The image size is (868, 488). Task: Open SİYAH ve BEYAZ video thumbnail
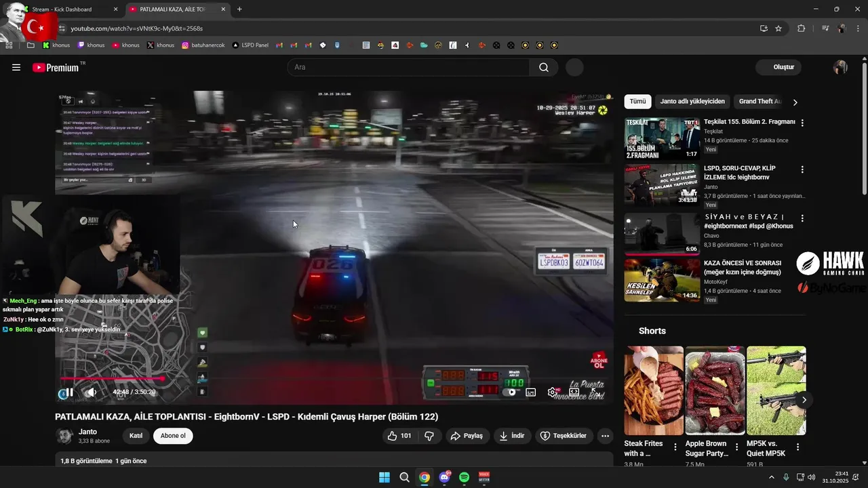662,234
